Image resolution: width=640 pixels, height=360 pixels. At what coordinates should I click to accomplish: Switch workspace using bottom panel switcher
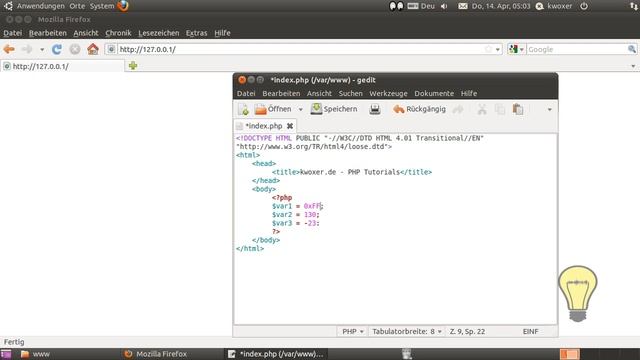(569, 354)
